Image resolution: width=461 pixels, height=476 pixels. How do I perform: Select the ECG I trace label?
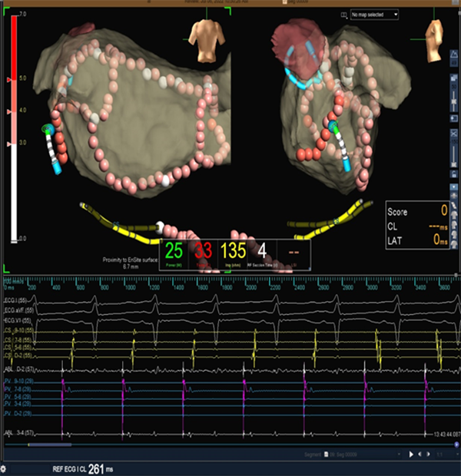pyautogui.click(x=15, y=300)
